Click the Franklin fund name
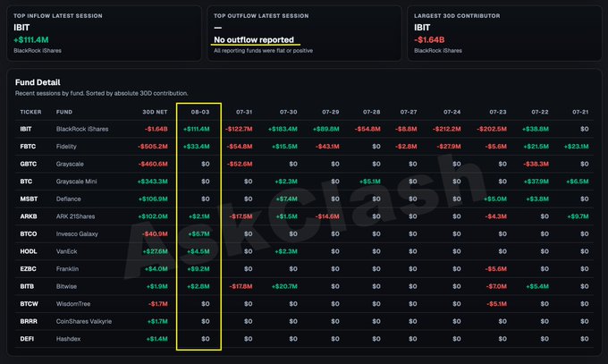608x364 pixels. coord(67,268)
